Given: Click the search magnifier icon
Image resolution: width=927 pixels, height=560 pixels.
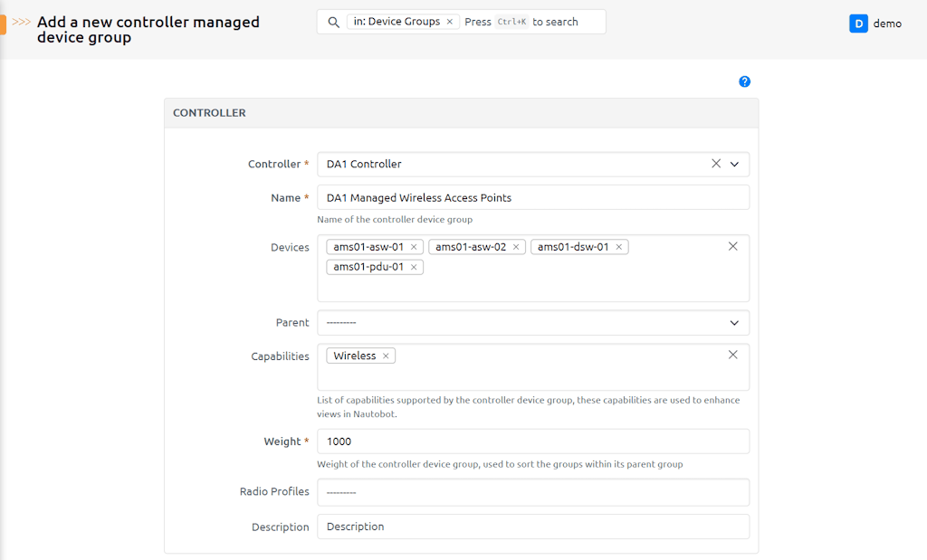Looking at the screenshot, I should 333,22.
